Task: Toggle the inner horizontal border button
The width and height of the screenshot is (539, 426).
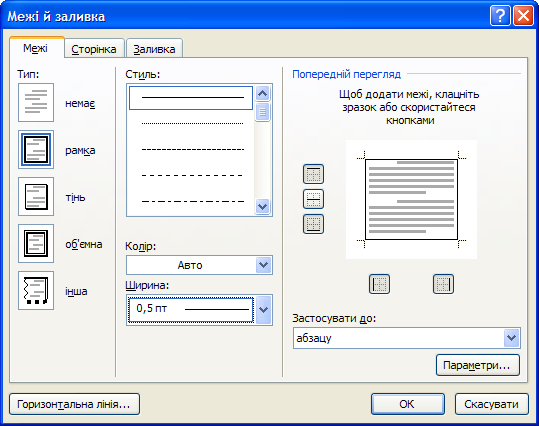Action: click(313, 199)
